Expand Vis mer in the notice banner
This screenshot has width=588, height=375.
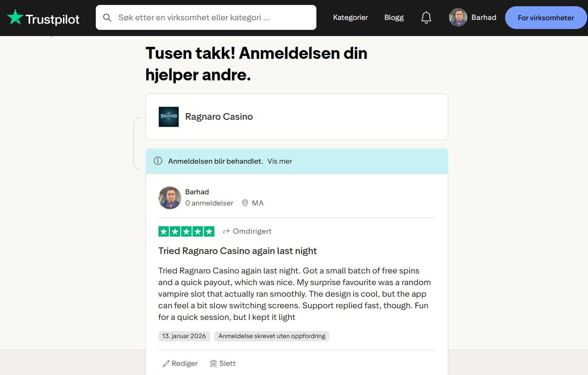(279, 161)
